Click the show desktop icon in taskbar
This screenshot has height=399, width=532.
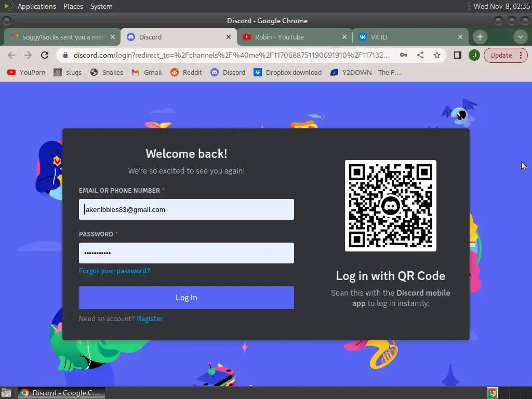point(6,393)
